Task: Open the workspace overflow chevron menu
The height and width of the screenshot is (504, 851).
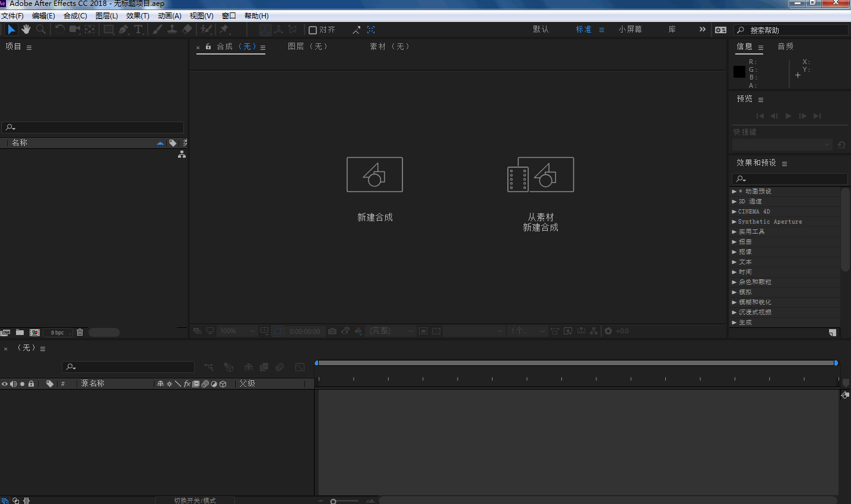Action: coord(703,29)
